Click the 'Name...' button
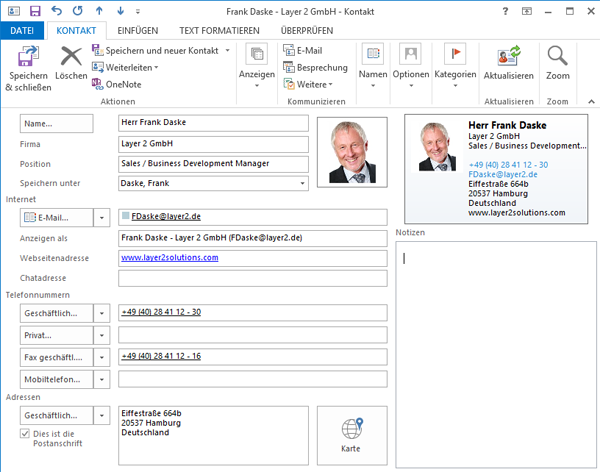600x472 pixels. coord(56,123)
